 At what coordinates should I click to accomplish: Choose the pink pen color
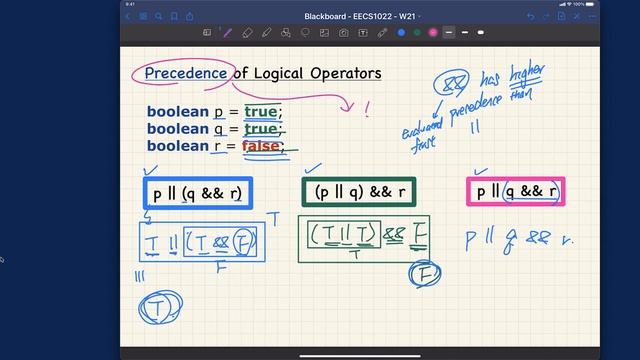pyautogui.click(x=433, y=33)
